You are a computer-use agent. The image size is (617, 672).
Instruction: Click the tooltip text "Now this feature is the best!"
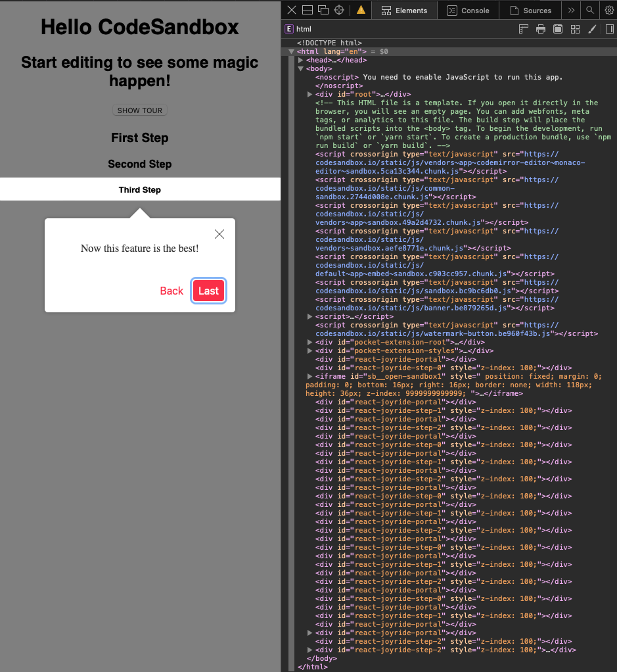click(x=139, y=249)
